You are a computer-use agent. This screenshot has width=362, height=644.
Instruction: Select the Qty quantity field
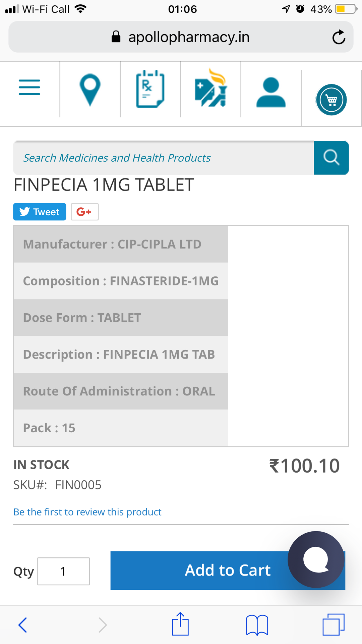63,571
